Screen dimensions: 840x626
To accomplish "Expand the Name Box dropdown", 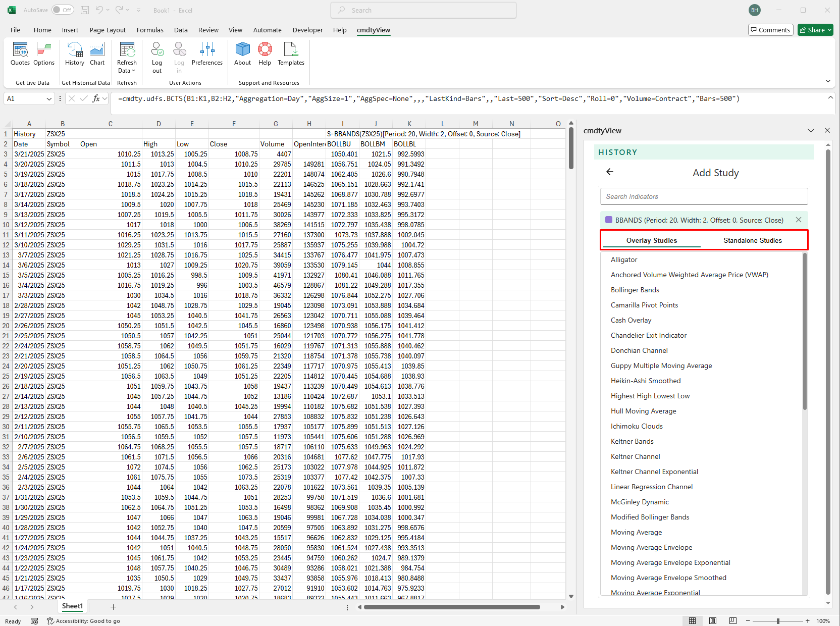I will (x=49, y=98).
